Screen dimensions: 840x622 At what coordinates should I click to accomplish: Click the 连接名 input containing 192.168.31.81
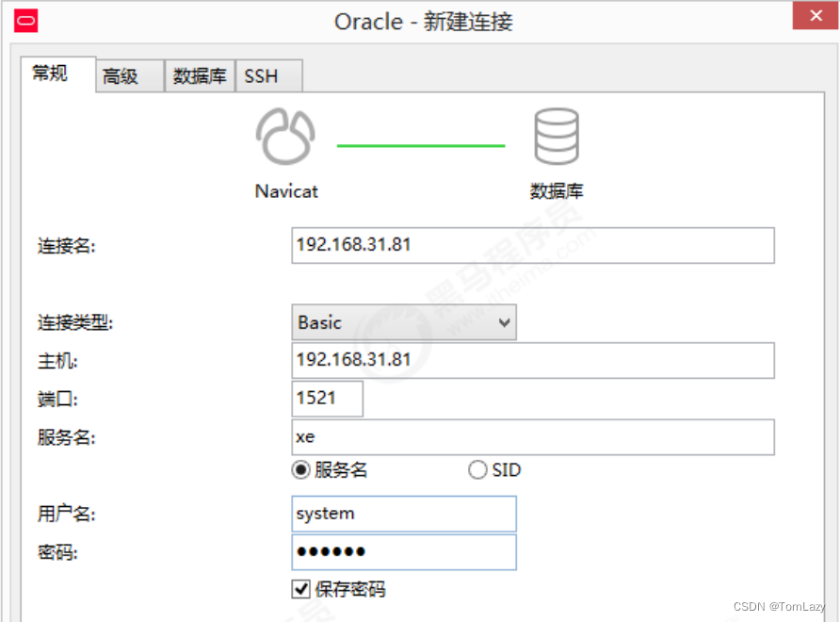(x=533, y=245)
